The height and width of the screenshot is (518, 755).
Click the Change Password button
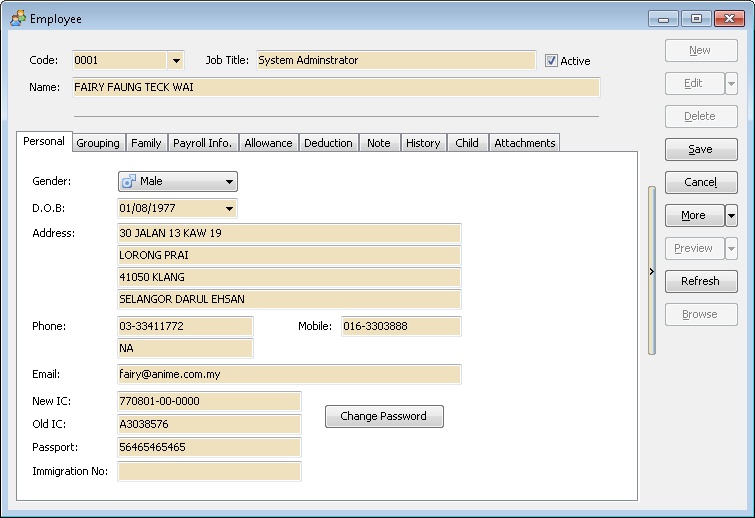(x=384, y=416)
